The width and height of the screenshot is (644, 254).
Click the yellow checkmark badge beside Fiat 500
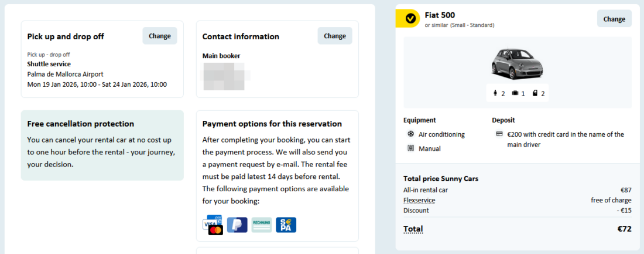coord(410,19)
